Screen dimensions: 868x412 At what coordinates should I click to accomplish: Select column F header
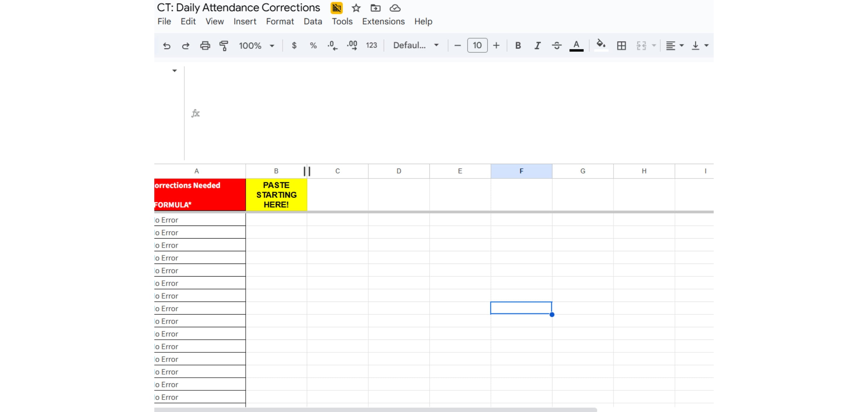pos(521,171)
